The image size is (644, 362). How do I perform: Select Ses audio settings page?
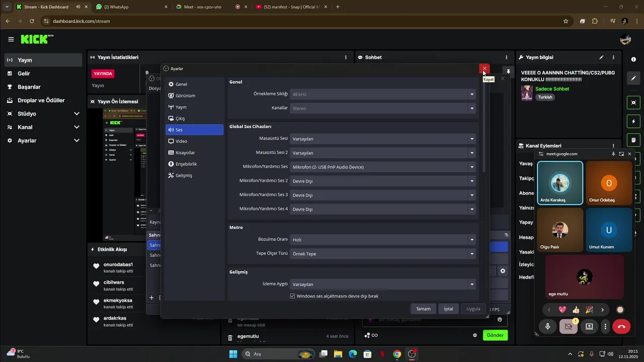click(194, 130)
